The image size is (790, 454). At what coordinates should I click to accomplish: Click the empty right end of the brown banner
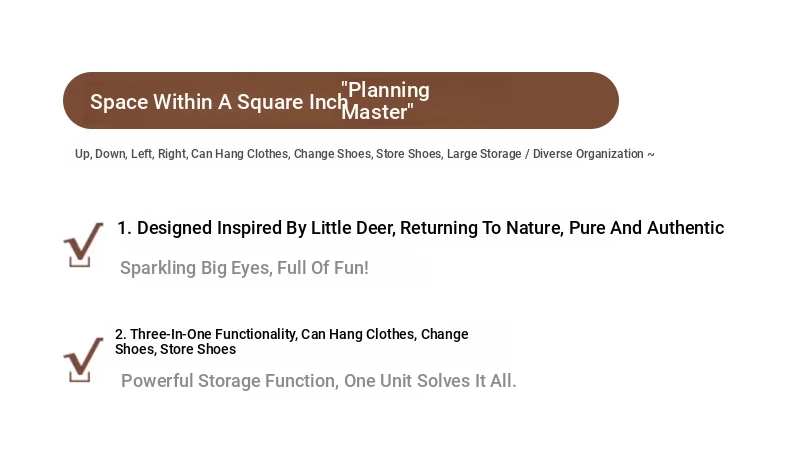[x=524, y=101]
